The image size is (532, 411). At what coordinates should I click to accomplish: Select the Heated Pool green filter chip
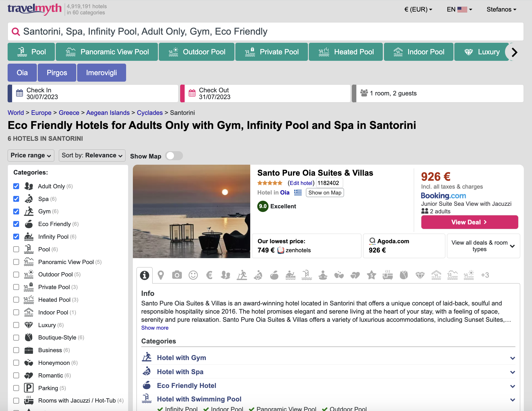click(346, 52)
